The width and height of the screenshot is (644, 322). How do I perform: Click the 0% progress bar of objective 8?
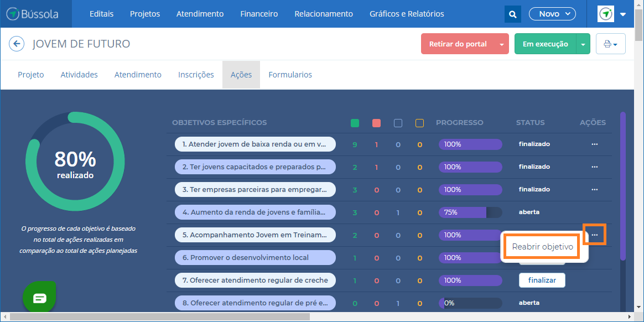coord(470,303)
